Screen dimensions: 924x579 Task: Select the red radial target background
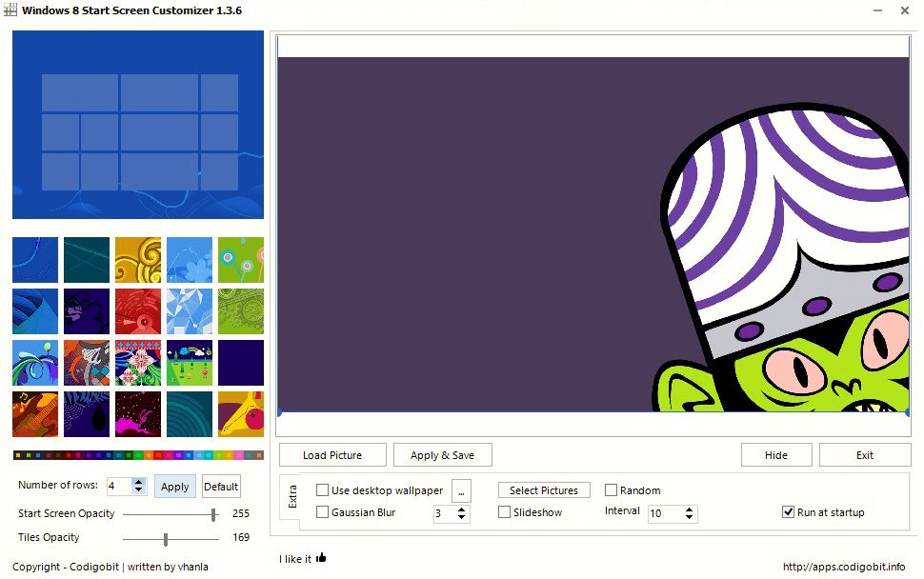[138, 311]
